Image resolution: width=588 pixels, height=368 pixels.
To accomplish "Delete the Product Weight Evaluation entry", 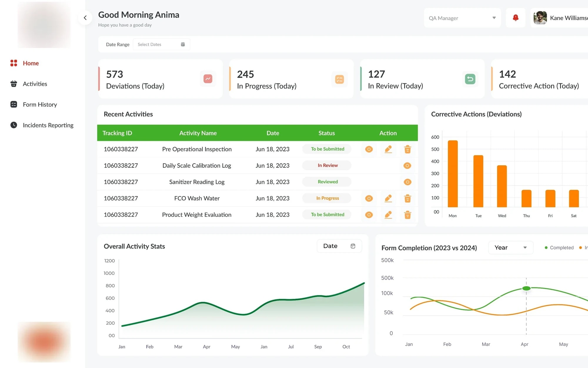I will [407, 215].
